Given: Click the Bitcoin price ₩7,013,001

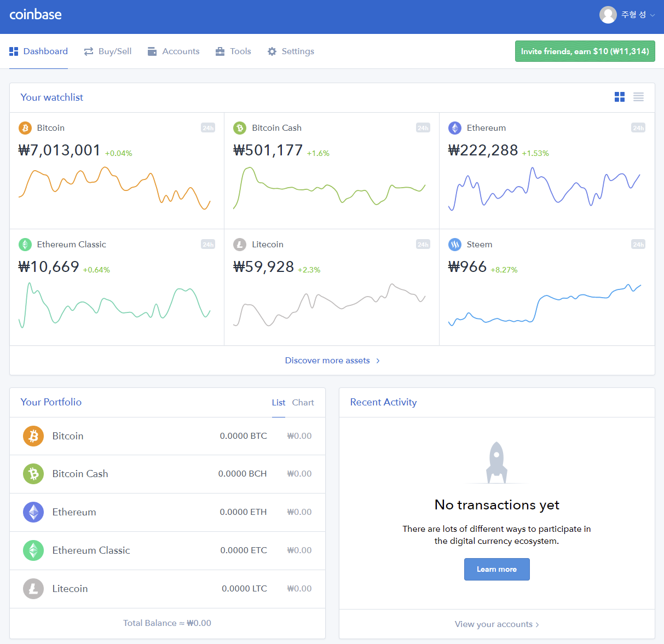Looking at the screenshot, I should point(60,150).
